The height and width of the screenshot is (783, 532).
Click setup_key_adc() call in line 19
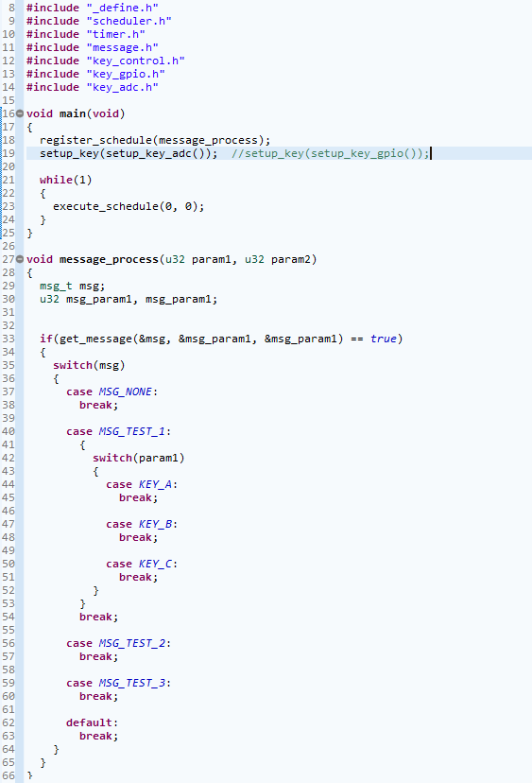158,153
